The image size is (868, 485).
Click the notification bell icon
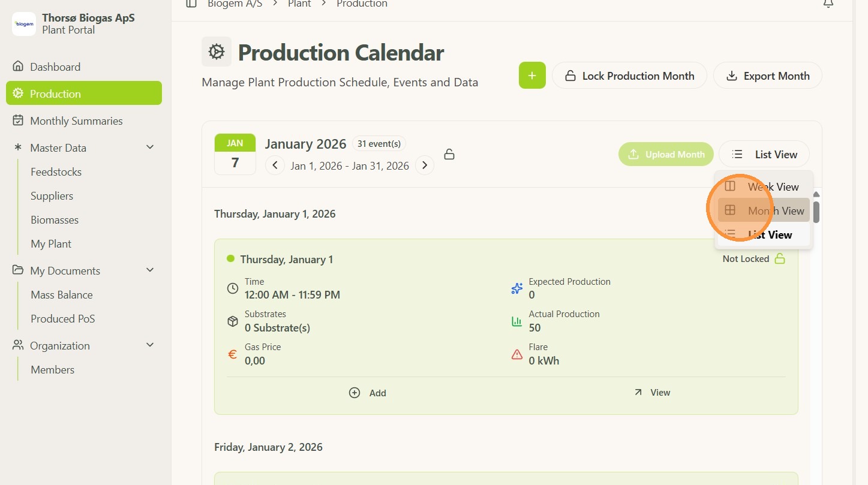pyautogui.click(x=828, y=4)
